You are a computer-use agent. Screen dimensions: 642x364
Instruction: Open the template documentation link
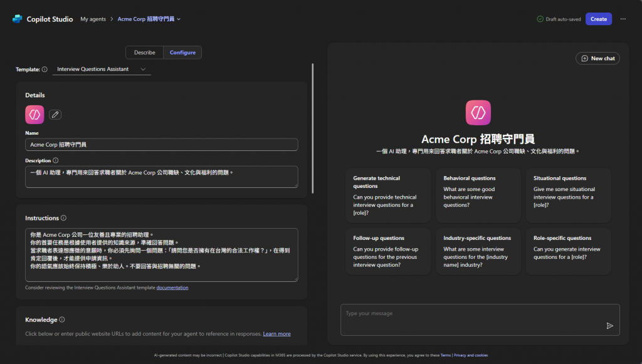click(172, 288)
